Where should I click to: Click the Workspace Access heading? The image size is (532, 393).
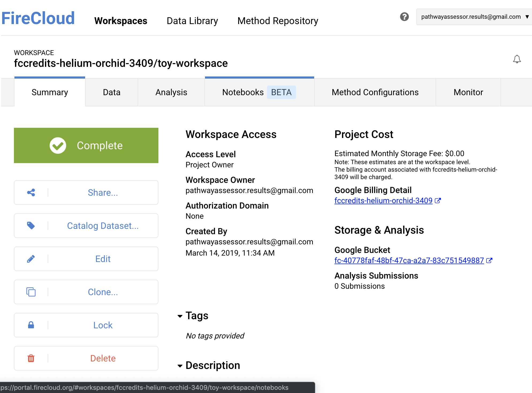(x=231, y=134)
